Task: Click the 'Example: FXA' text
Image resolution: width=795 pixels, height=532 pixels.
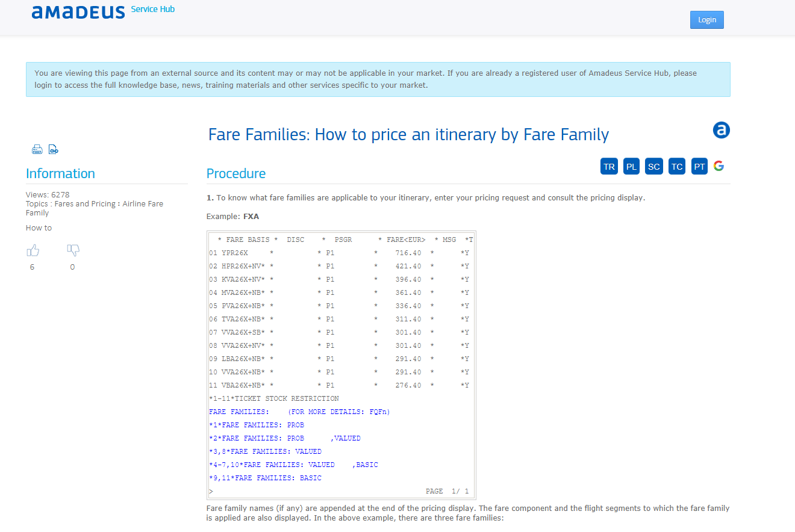Action: click(x=232, y=216)
